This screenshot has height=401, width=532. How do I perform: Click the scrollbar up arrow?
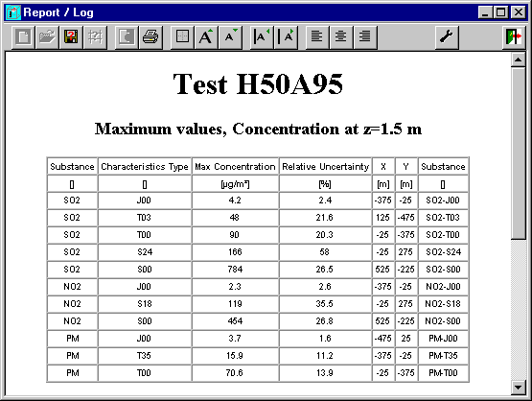(x=518, y=60)
